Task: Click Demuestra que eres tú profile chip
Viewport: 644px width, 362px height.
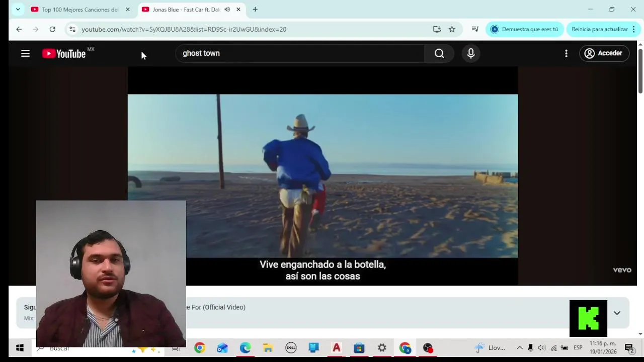Action: pyautogui.click(x=524, y=29)
